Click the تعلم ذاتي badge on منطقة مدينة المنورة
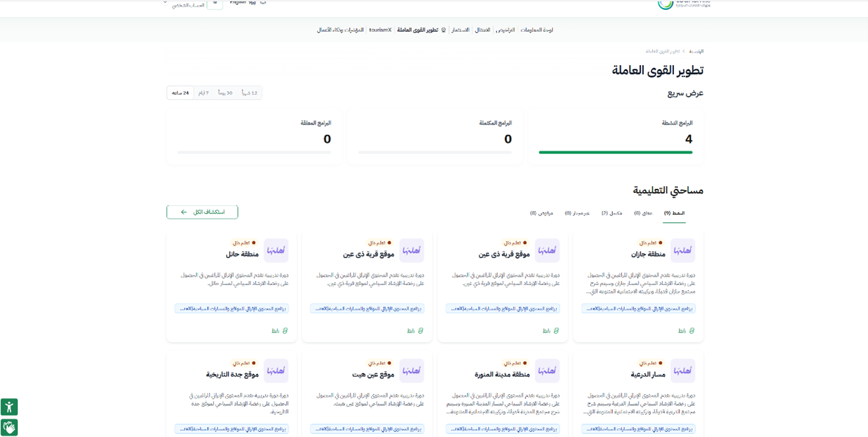Image resolution: width=868 pixels, height=437 pixels. click(x=516, y=363)
